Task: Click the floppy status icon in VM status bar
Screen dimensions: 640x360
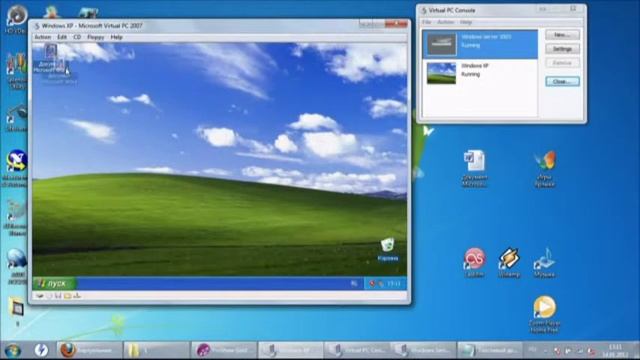Action: (x=58, y=296)
